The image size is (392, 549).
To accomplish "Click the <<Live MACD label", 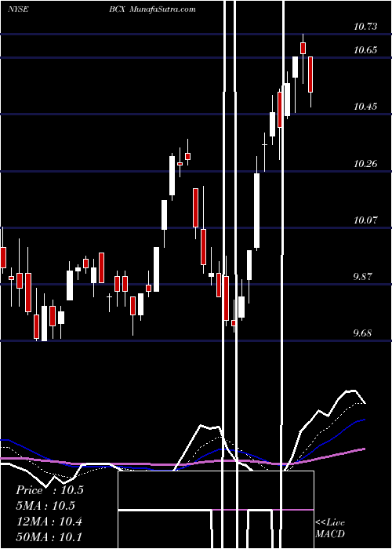I will [x=330, y=529].
